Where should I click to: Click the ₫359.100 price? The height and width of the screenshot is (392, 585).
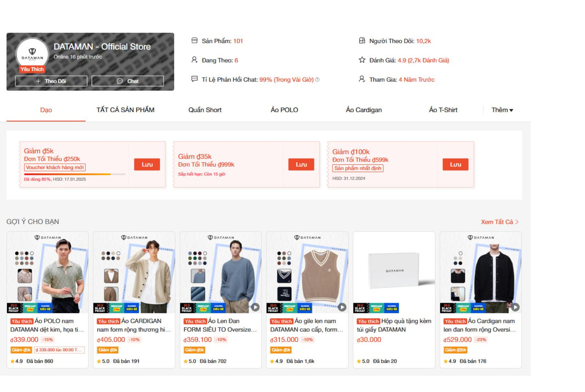[x=197, y=340]
